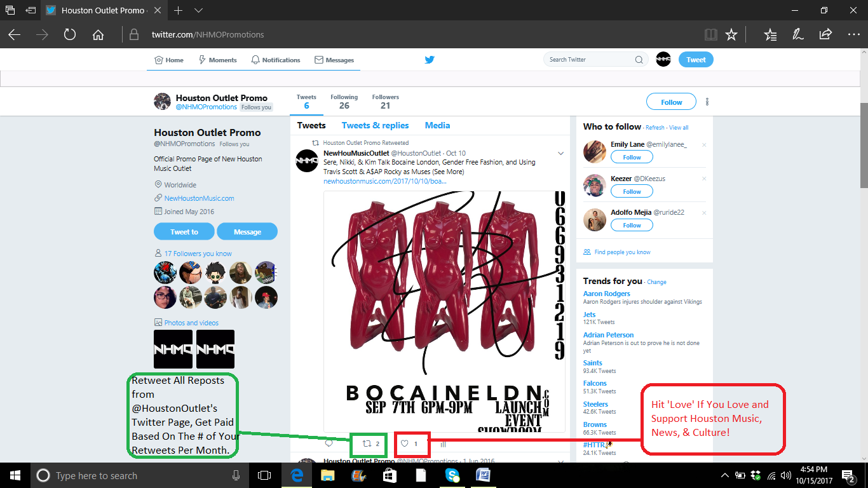Refresh Who to follow suggestions
The image size is (868, 488).
click(x=654, y=128)
